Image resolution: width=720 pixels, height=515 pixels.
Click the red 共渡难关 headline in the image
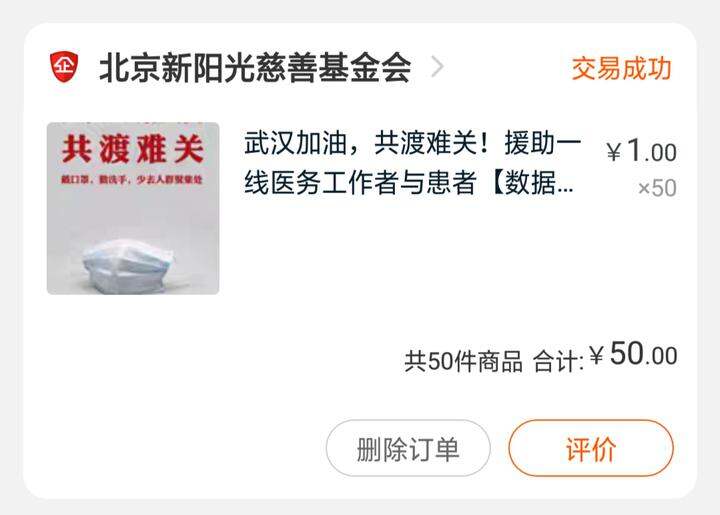coord(133,149)
